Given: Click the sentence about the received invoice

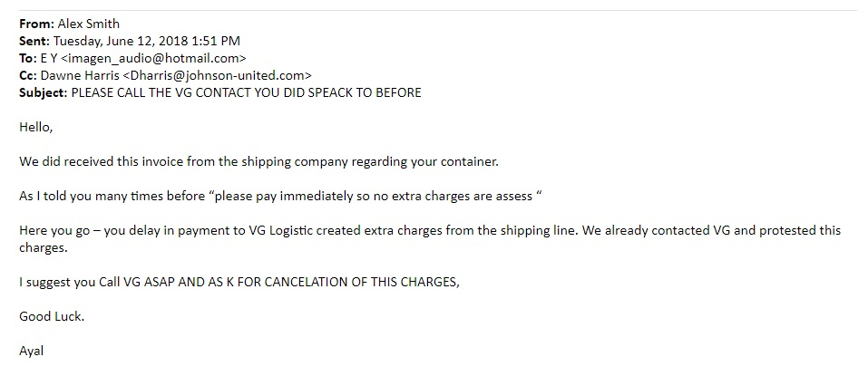Looking at the screenshot, I should [258, 162].
